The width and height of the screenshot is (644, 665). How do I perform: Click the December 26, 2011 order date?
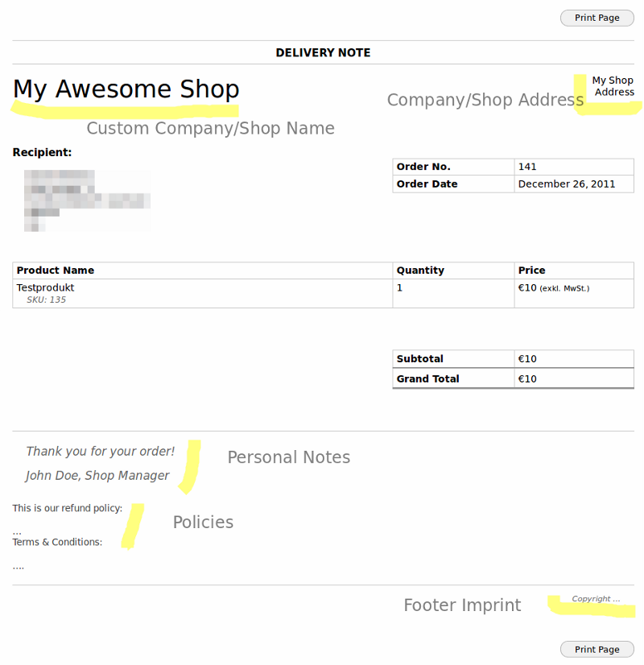coord(567,184)
